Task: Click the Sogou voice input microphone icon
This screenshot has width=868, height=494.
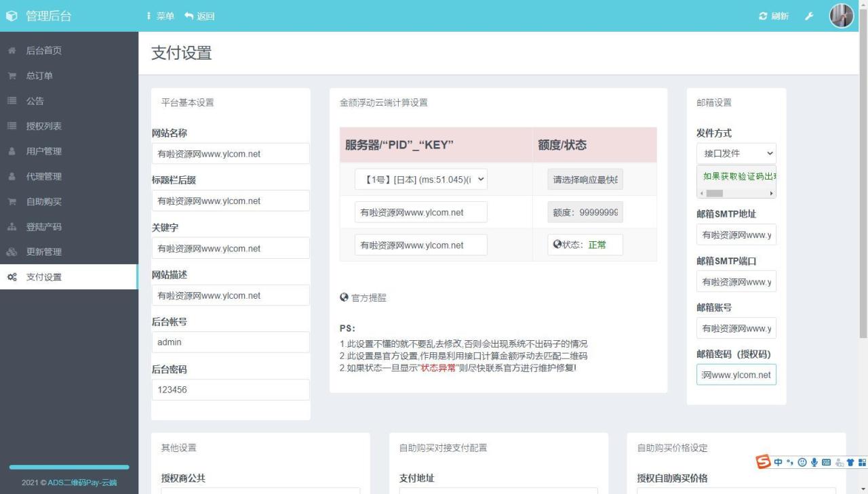Action: 814,462
